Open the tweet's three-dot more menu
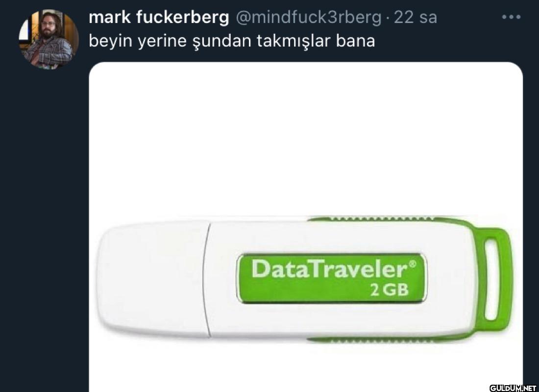The width and height of the screenshot is (539, 392). click(511, 17)
